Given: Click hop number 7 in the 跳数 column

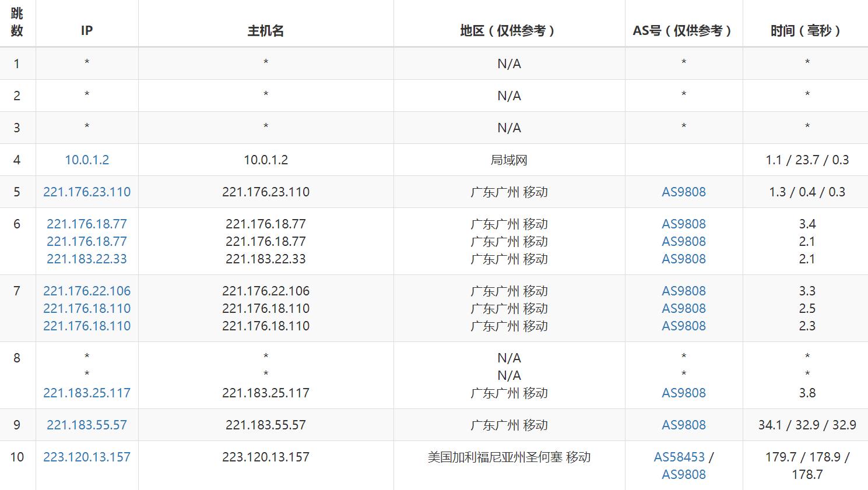Looking at the screenshot, I should pos(17,291).
